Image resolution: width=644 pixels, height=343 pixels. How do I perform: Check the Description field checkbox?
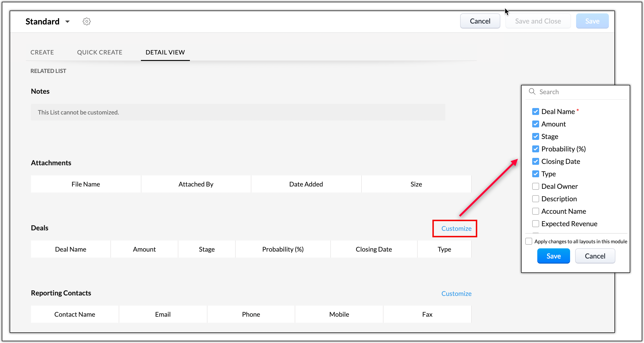tap(535, 199)
